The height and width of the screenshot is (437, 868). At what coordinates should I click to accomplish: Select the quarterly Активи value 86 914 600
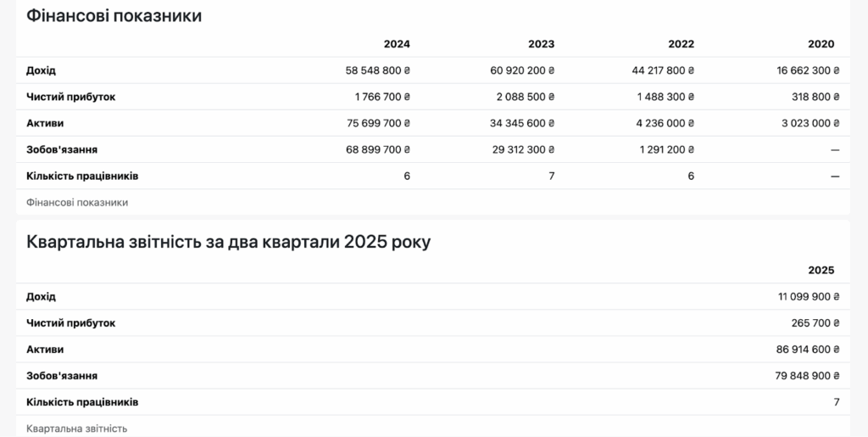click(x=808, y=350)
